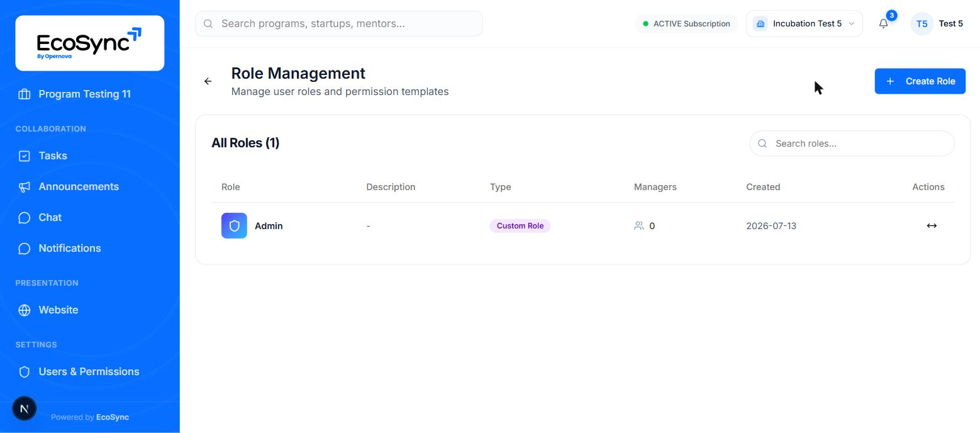Click the Website globe icon
Viewport: 980px width, 433px height.
(x=25, y=310)
